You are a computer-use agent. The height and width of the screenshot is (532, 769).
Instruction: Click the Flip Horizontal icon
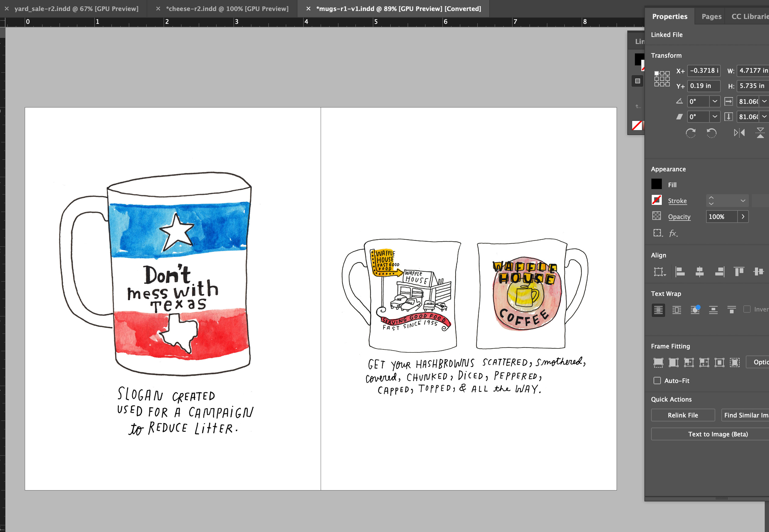tap(739, 133)
